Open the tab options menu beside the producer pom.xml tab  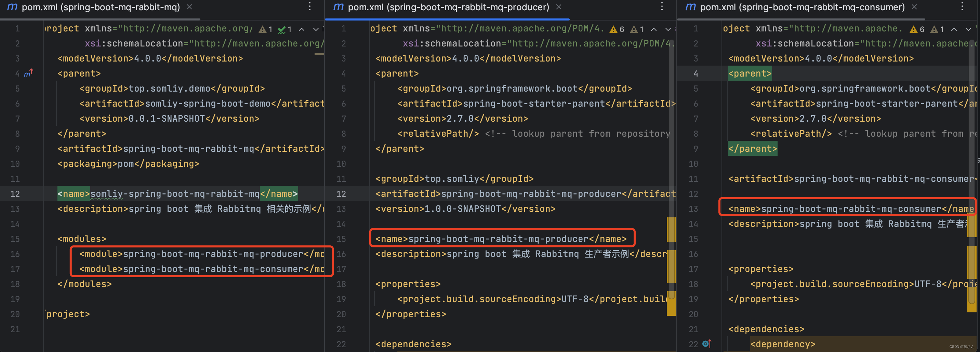coord(662,7)
